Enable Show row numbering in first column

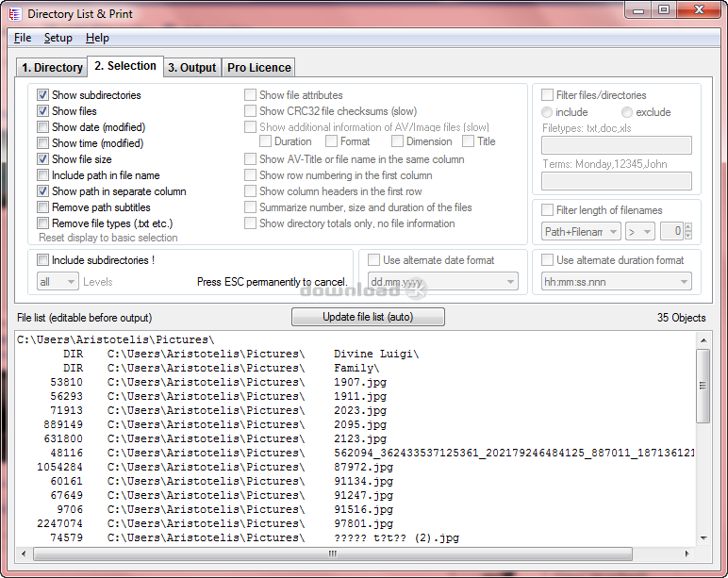click(x=250, y=175)
